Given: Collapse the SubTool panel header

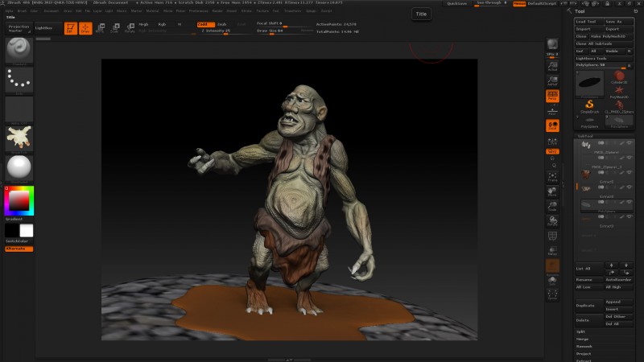Looking at the screenshot, I should coord(585,138).
